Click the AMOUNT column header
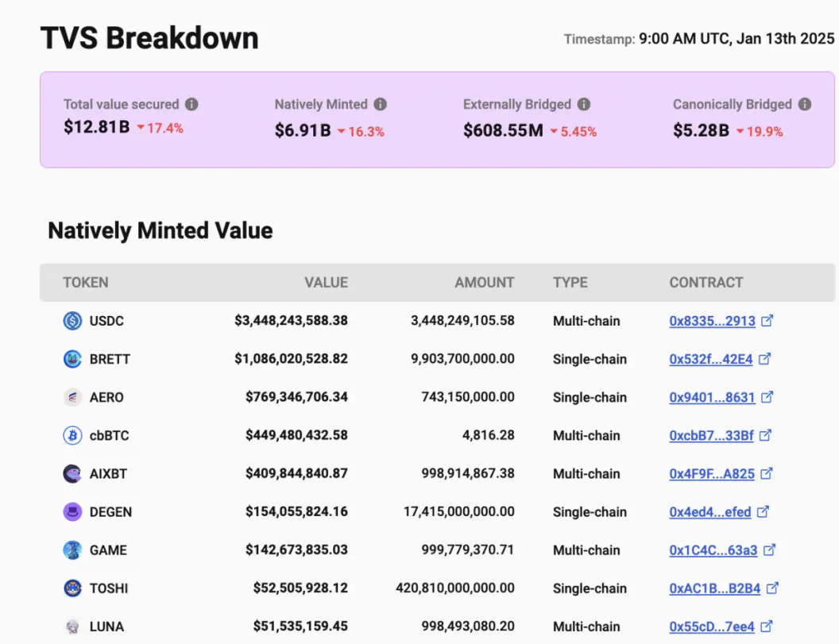Screen dimensions: 839x644 coord(484,283)
